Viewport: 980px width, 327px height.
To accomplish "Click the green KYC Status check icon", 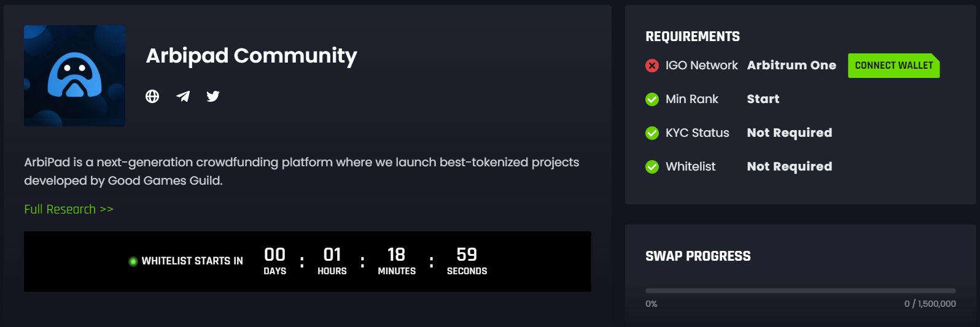I will [x=652, y=133].
